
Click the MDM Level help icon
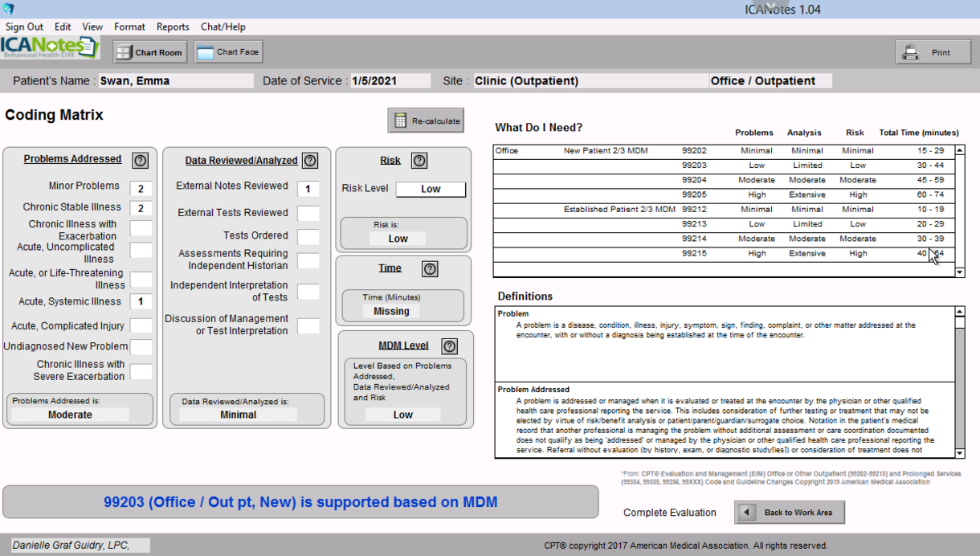pos(450,346)
